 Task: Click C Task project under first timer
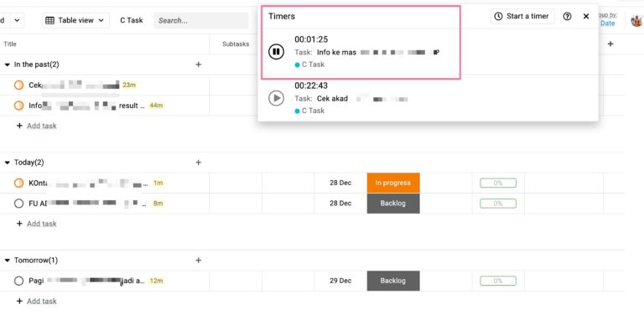309,65
